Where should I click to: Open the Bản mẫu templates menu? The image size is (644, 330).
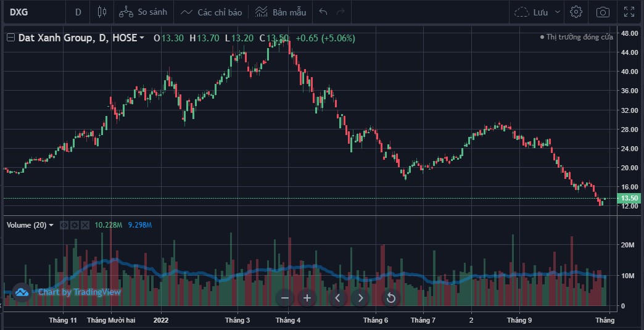[281, 12]
